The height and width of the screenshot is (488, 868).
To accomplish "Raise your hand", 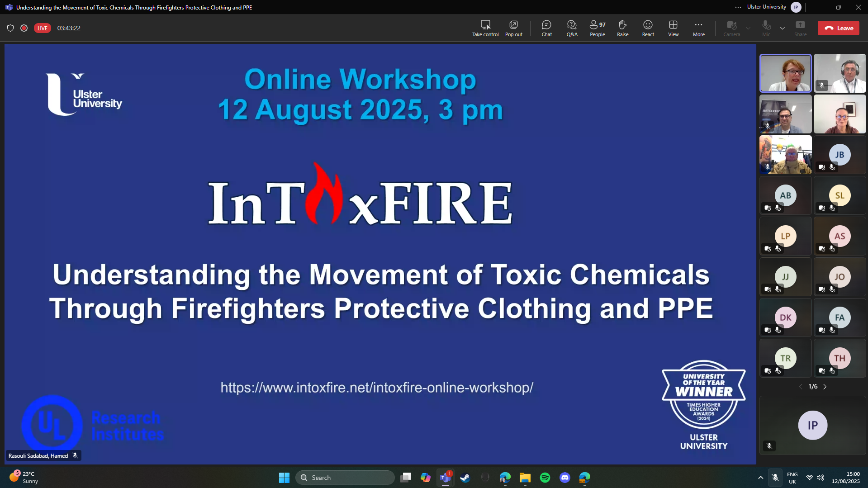I will coord(622,28).
